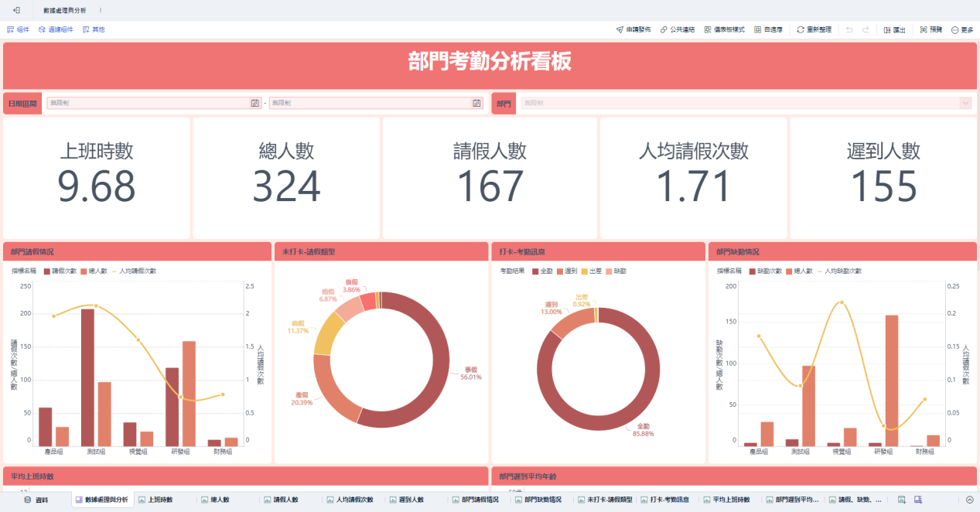The image size is (980, 512).
Task: Click the 重新整理 refresh button
Action: (x=814, y=29)
